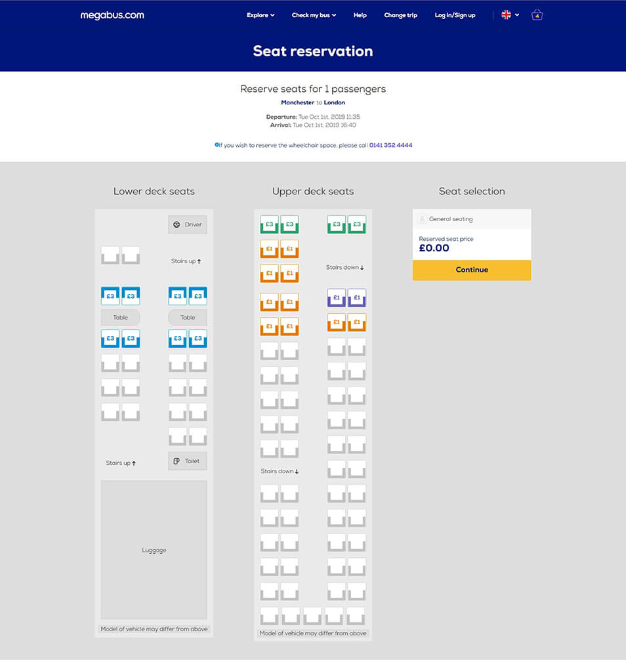
Task: Expand language selector chevron
Action: click(x=517, y=15)
